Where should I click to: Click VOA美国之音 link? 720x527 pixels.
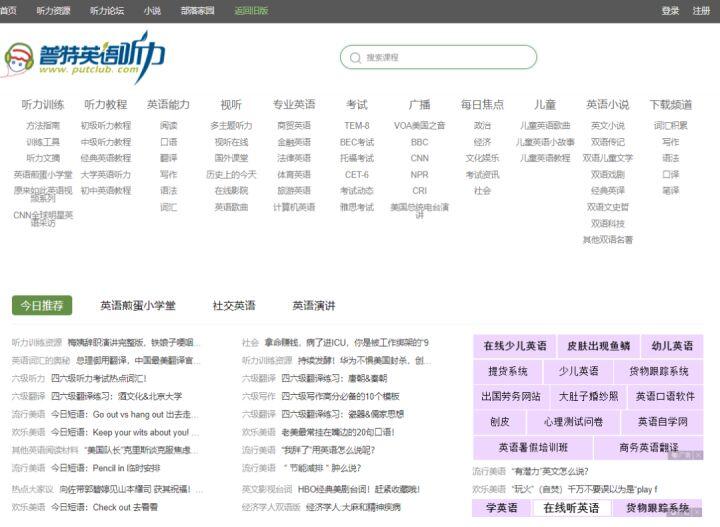(419, 125)
